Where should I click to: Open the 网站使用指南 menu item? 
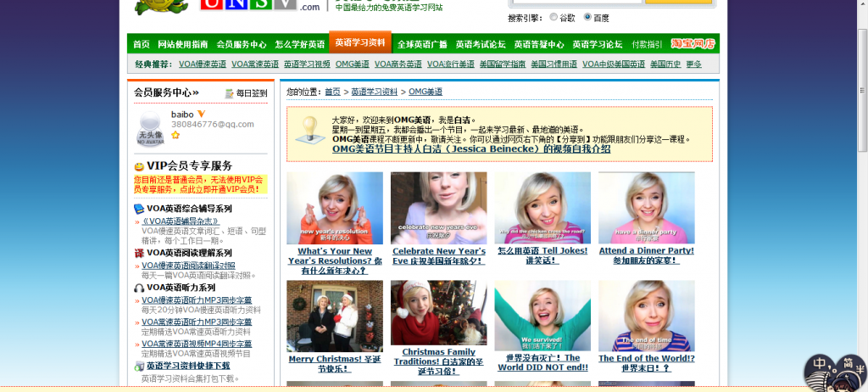point(183,44)
